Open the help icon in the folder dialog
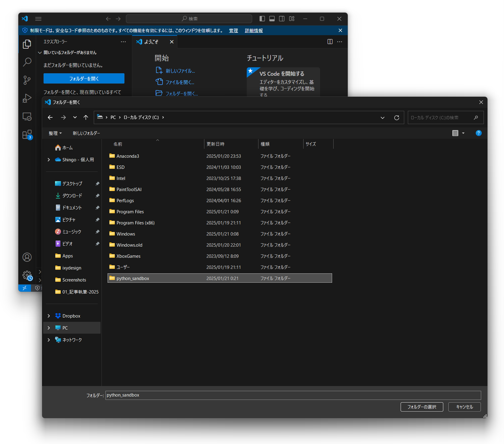This screenshot has width=504, height=444. pos(478,133)
